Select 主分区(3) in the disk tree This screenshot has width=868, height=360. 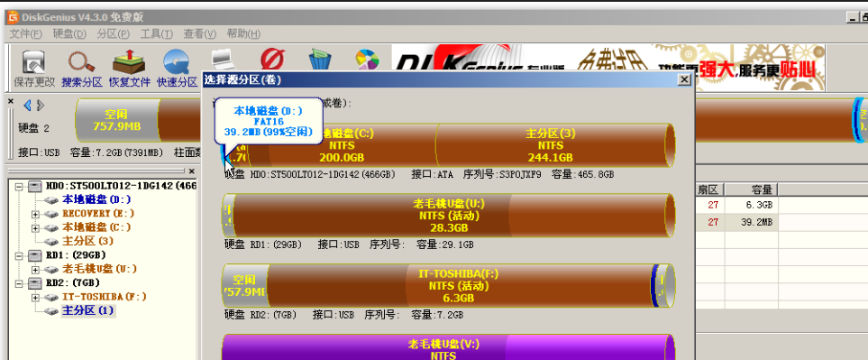coord(87,241)
